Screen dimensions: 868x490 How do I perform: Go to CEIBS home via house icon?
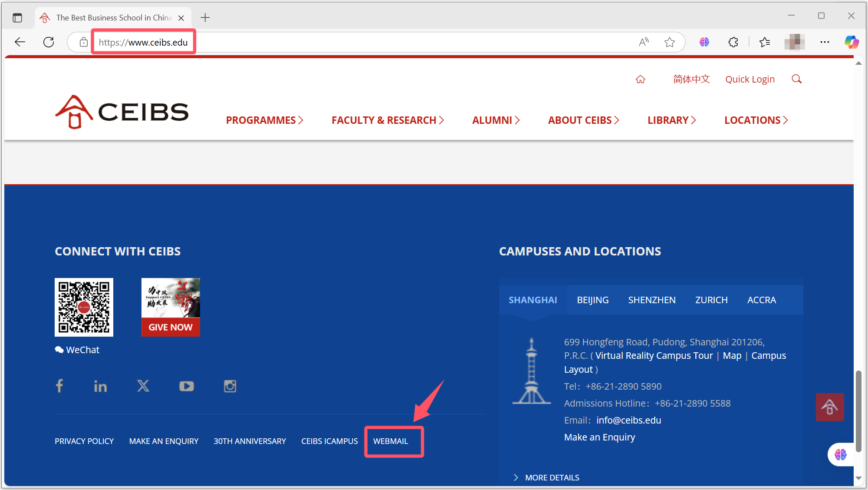641,79
